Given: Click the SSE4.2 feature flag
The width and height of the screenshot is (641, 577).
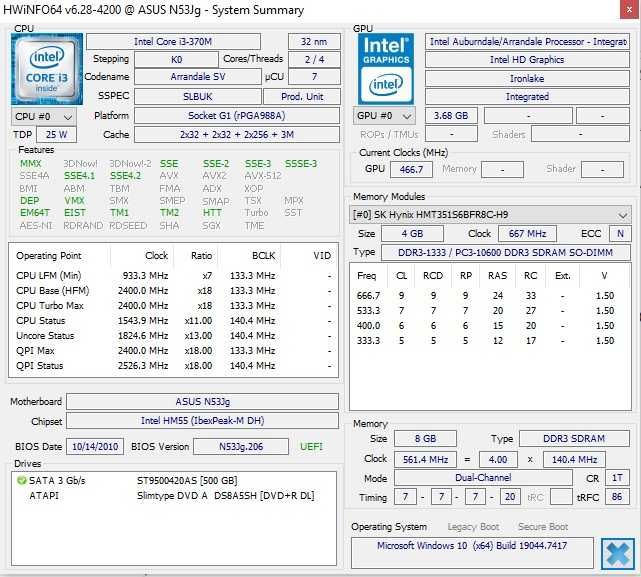Looking at the screenshot, I should point(126,176).
